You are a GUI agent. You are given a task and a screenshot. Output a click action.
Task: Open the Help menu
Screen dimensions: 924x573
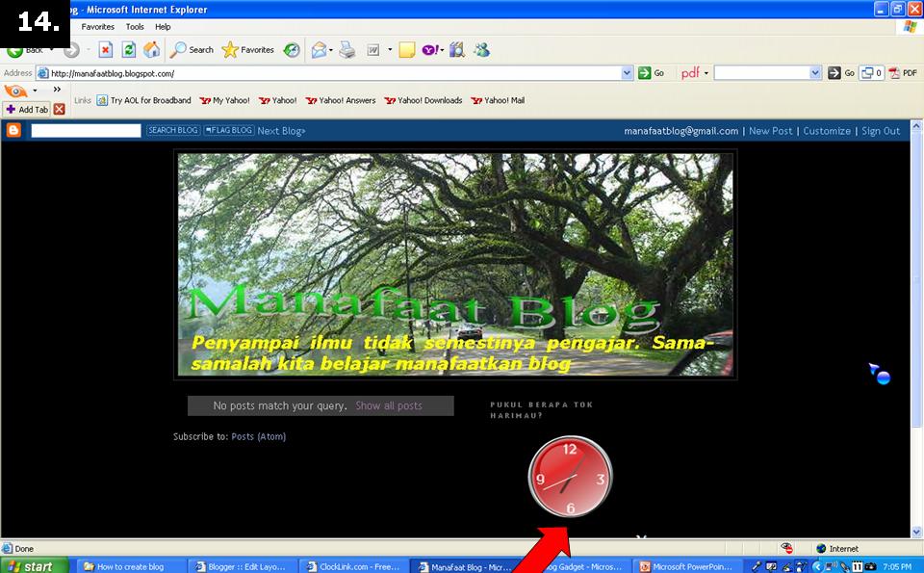tap(163, 27)
